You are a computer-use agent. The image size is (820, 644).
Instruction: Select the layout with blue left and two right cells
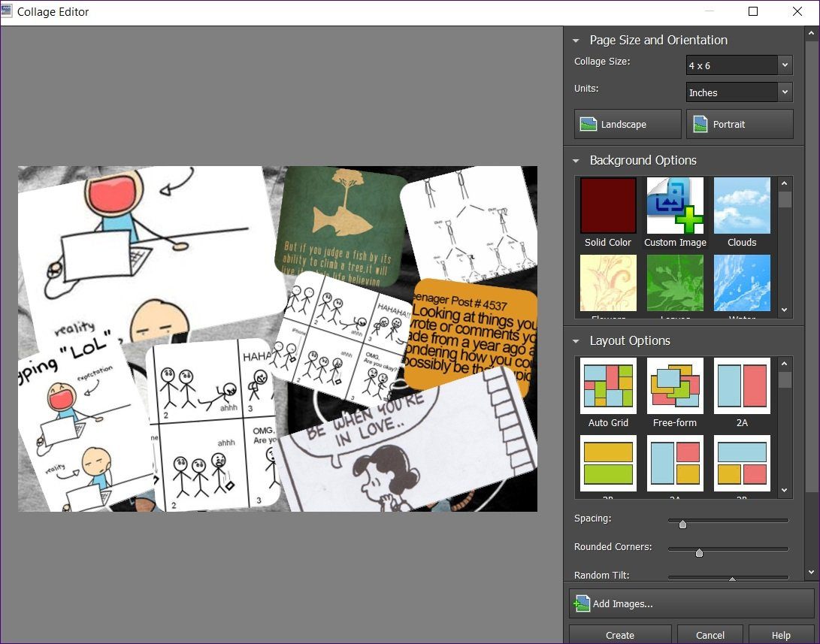(675, 464)
